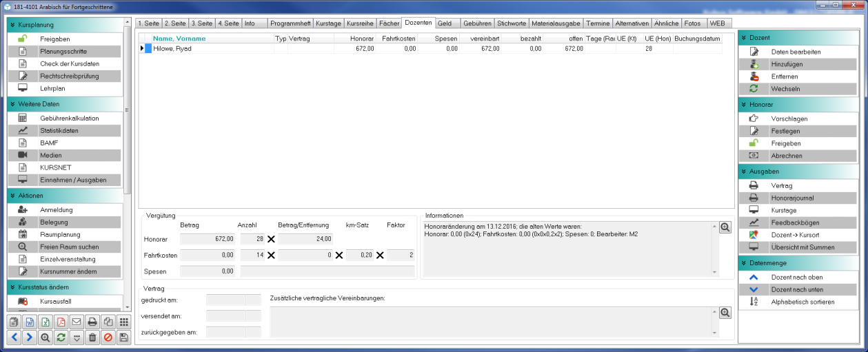Click Dozent nach unten

(798, 289)
